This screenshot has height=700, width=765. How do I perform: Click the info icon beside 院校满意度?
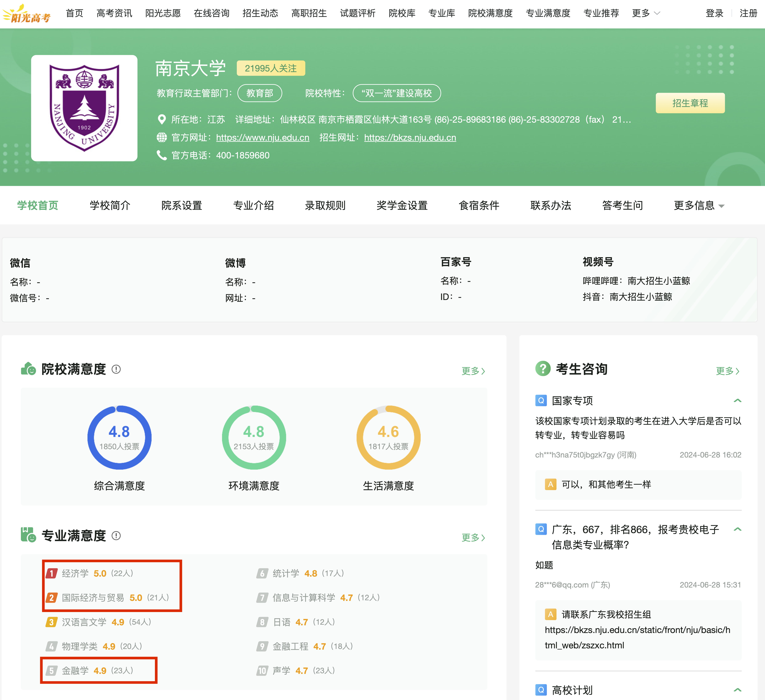tap(116, 369)
